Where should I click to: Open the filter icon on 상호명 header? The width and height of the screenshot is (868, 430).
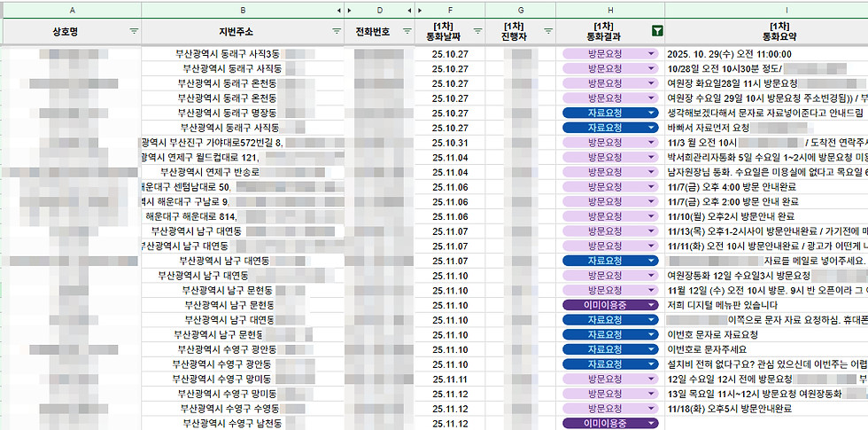tap(134, 32)
